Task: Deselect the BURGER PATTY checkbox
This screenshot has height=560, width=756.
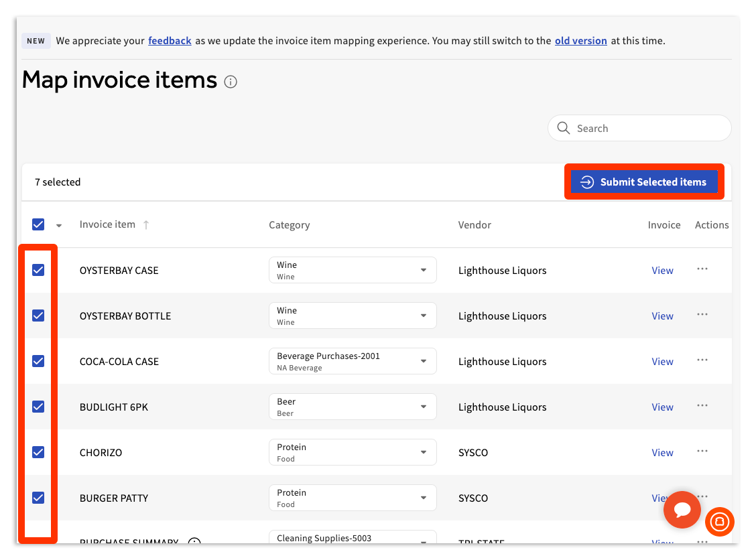Action: coord(38,498)
